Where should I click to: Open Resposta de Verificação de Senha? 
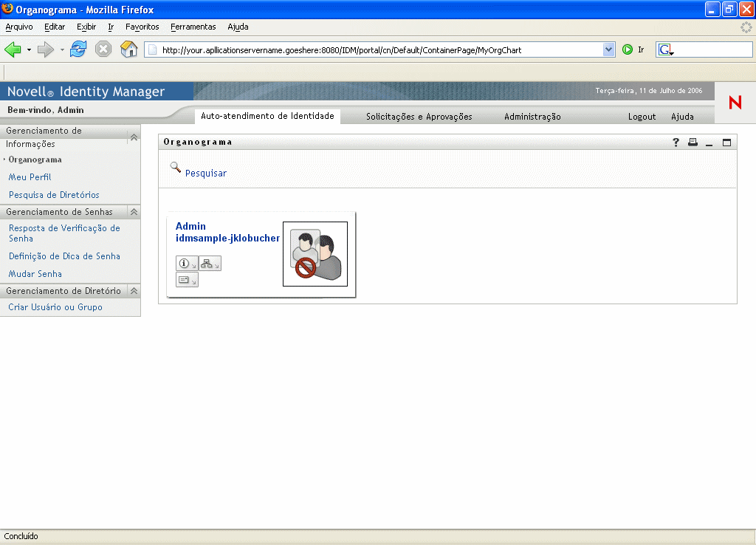coord(65,233)
